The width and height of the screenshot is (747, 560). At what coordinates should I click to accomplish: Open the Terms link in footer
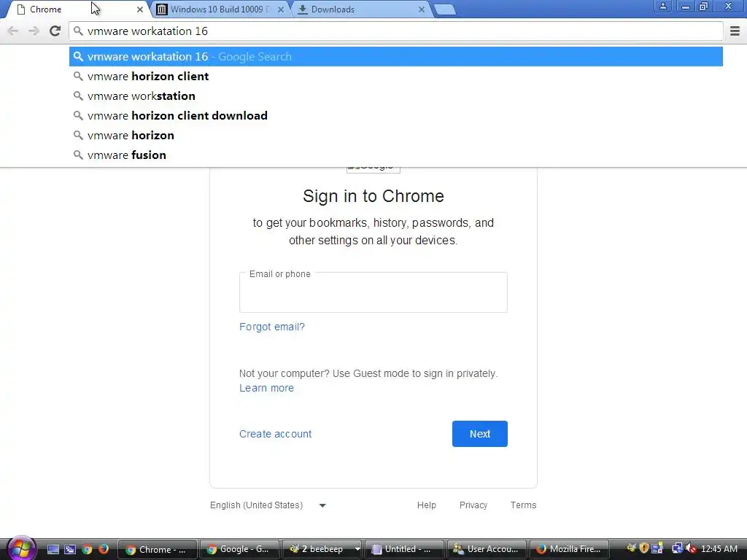(523, 505)
